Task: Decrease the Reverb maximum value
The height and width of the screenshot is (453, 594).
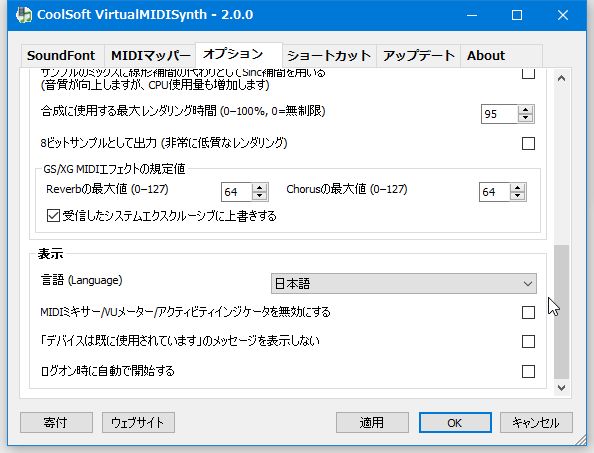Action: pyautogui.click(x=259, y=196)
